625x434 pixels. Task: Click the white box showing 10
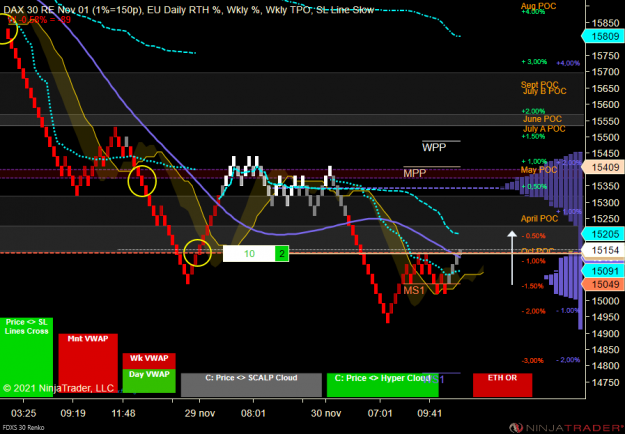click(x=249, y=254)
